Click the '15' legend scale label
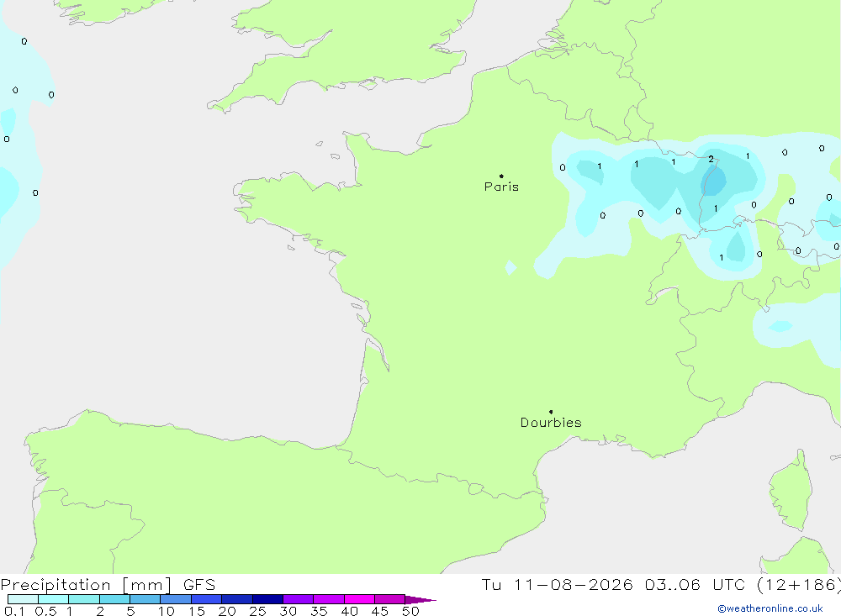The height and width of the screenshot is (616, 841). pyautogui.click(x=197, y=611)
